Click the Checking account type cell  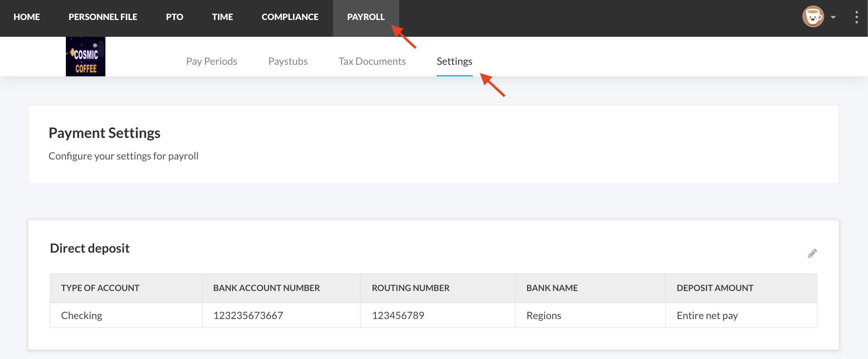pos(82,315)
